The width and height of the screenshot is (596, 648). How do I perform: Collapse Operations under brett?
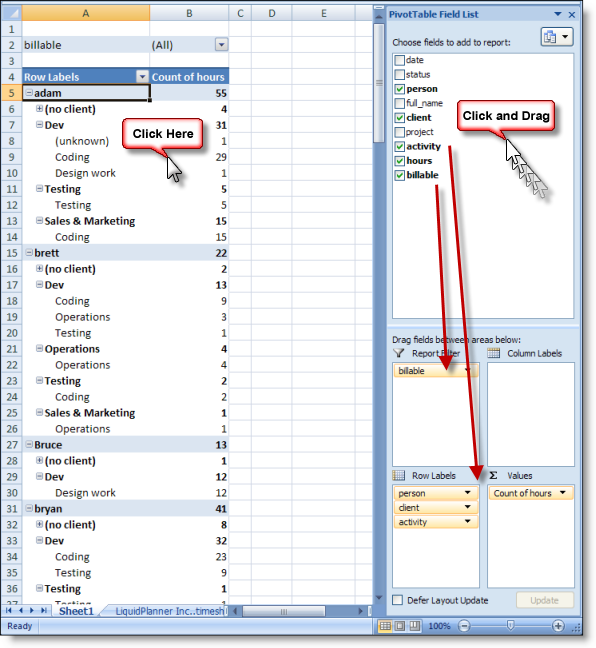click(x=39, y=348)
